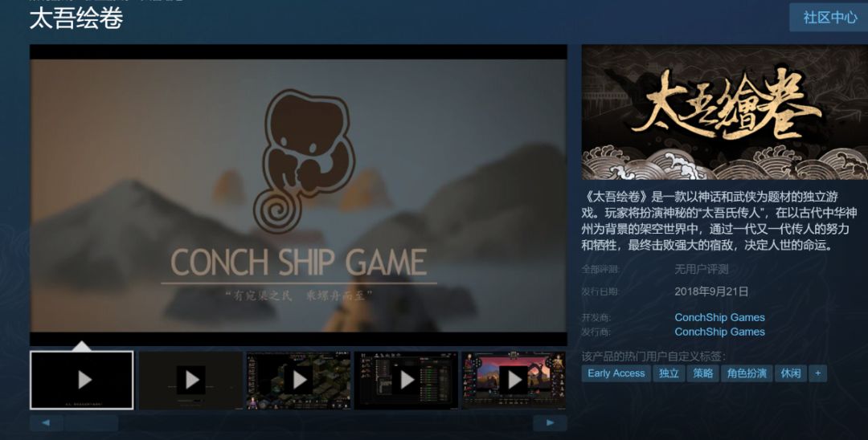Image resolution: width=868 pixels, height=440 pixels.
Task: Select the 独立 tag
Action: point(669,373)
